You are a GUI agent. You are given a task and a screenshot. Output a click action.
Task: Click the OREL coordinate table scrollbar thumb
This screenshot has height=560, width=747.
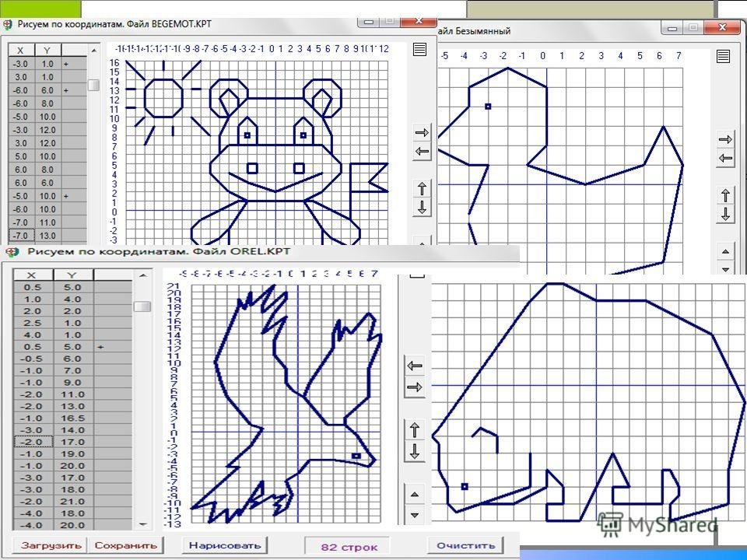point(142,306)
